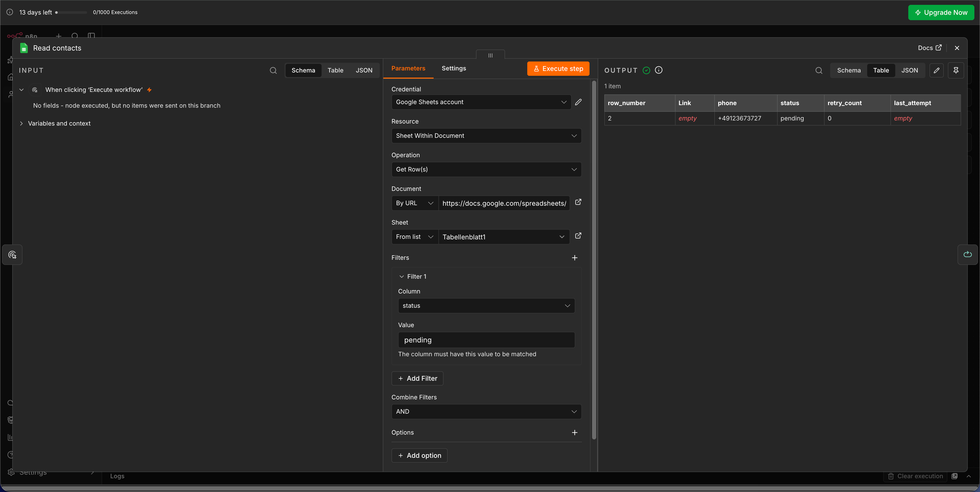The width and height of the screenshot is (980, 492).
Task: Switch Output view to JSON
Action: click(910, 70)
